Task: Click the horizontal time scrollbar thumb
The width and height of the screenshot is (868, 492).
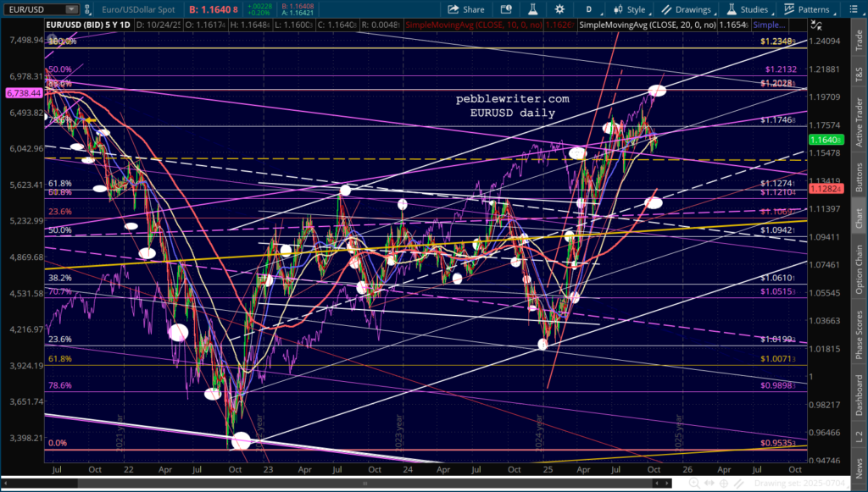Action: pos(365,484)
